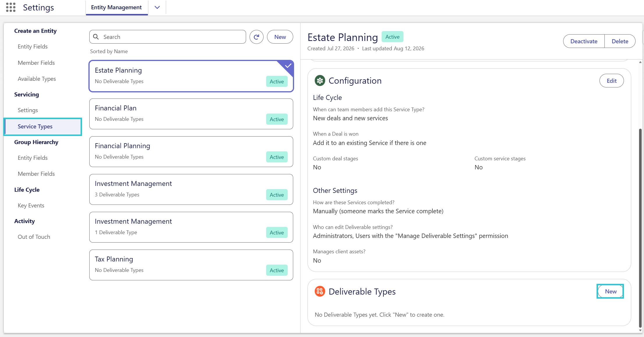Click New in Deliverable Types section

tap(611, 291)
